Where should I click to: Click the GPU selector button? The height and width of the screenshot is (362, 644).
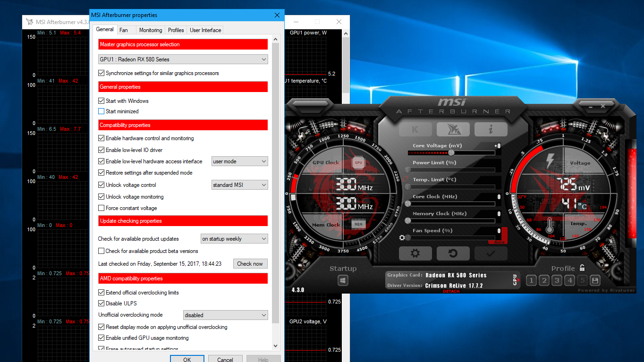tap(515, 280)
